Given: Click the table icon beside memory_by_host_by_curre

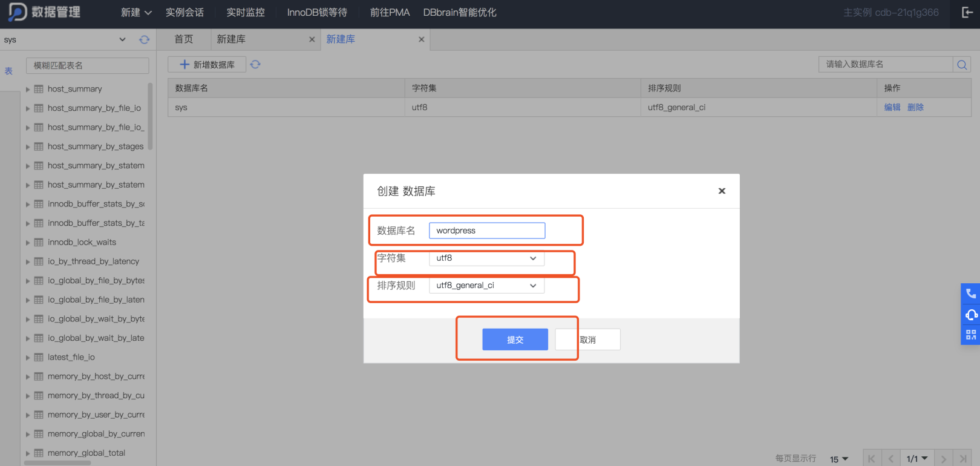Looking at the screenshot, I should click(39, 376).
